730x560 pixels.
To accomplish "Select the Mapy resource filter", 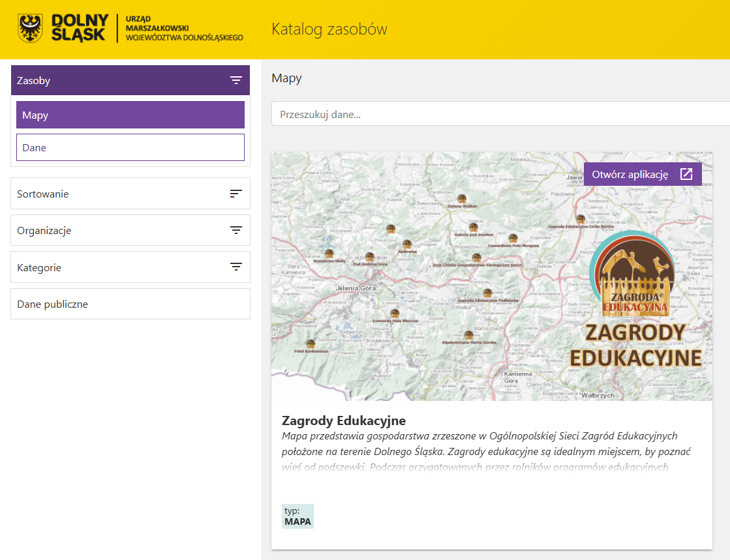I will click(130, 115).
